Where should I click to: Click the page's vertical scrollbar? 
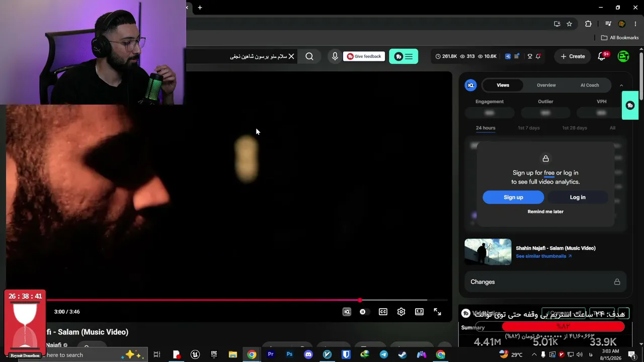[641, 75]
